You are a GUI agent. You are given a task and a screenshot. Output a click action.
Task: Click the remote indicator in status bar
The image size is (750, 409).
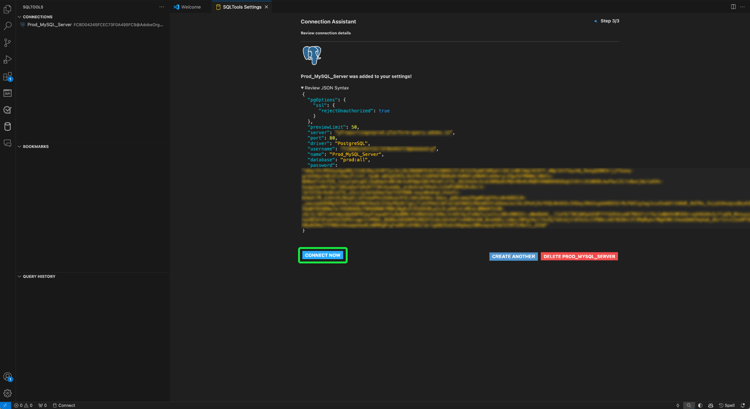tap(5, 405)
